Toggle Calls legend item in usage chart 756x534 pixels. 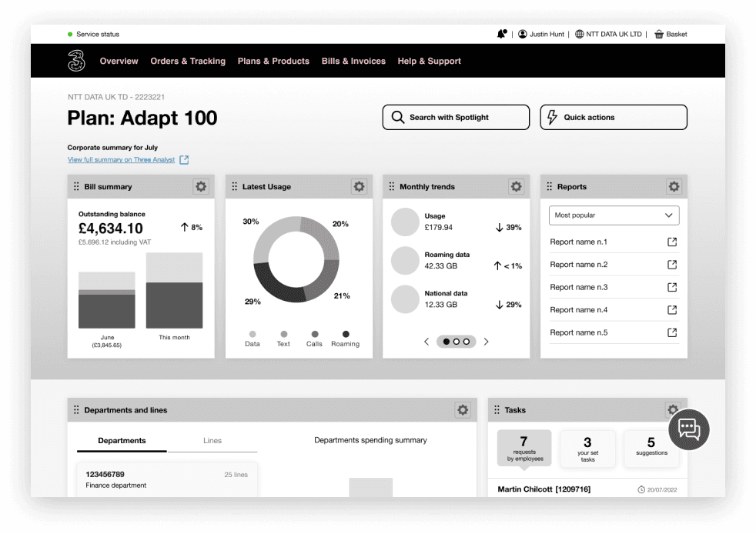tap(314, 339)
